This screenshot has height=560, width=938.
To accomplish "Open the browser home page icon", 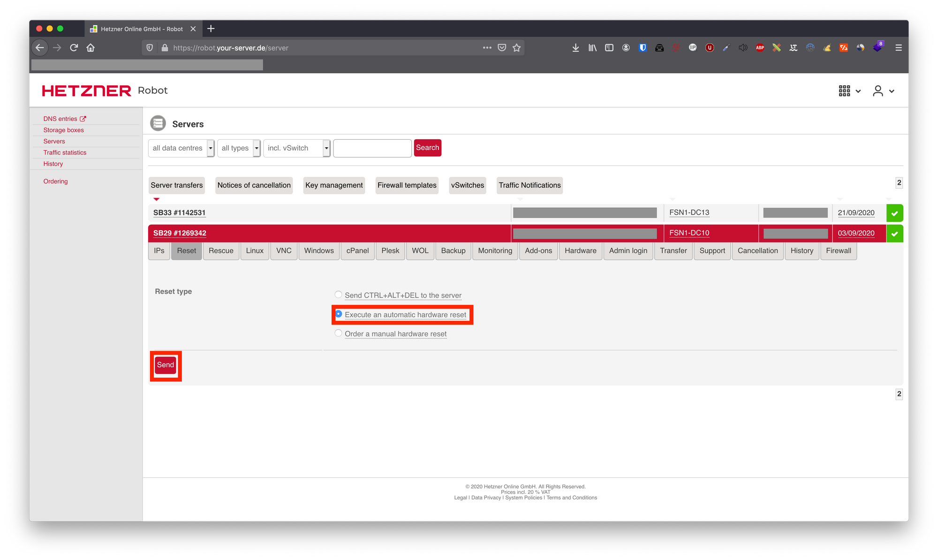I will (91, 48).
